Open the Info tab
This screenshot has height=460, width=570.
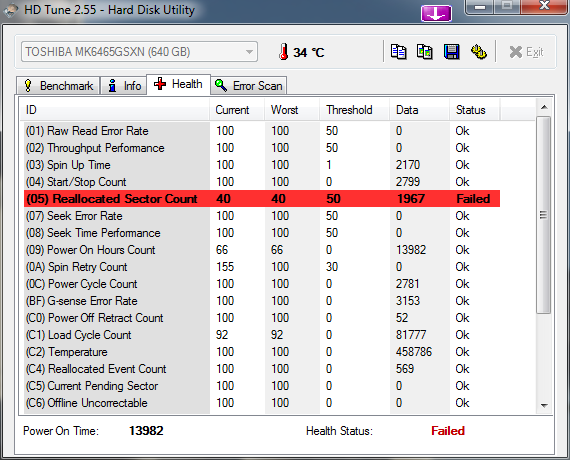pos(123,86)
